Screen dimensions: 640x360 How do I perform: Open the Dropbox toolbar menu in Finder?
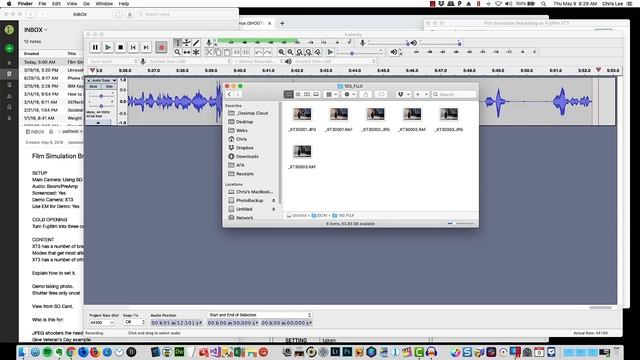(x=403, y=94)
